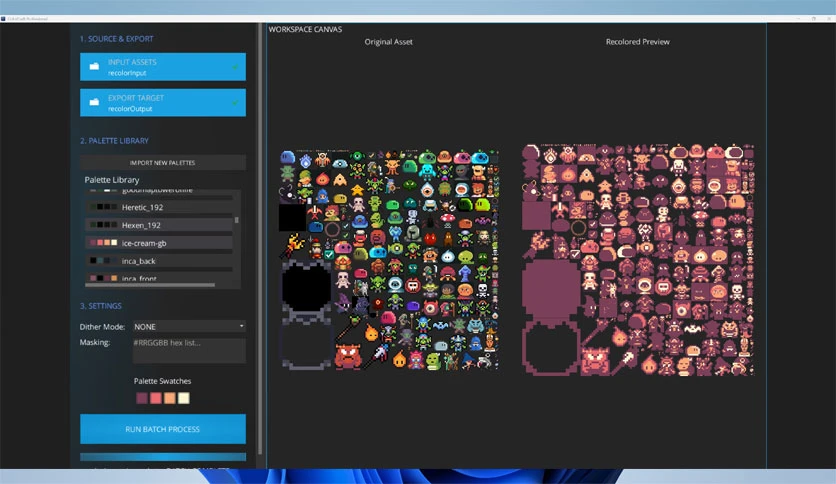Click Import New Palettes
836x484 pixels.
coord(163,163)
